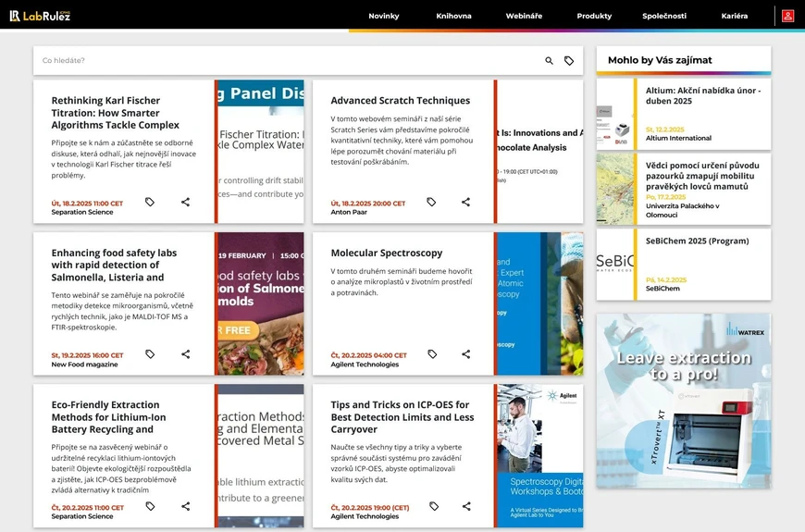Share the Enhancing food safety labs webinar
The image size is (805, 532).
click(x=185, y=353)
